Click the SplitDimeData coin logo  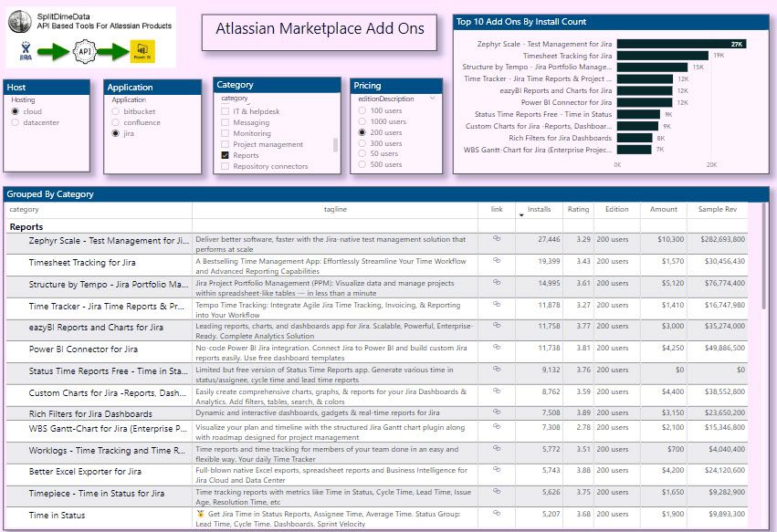point(20,21)
